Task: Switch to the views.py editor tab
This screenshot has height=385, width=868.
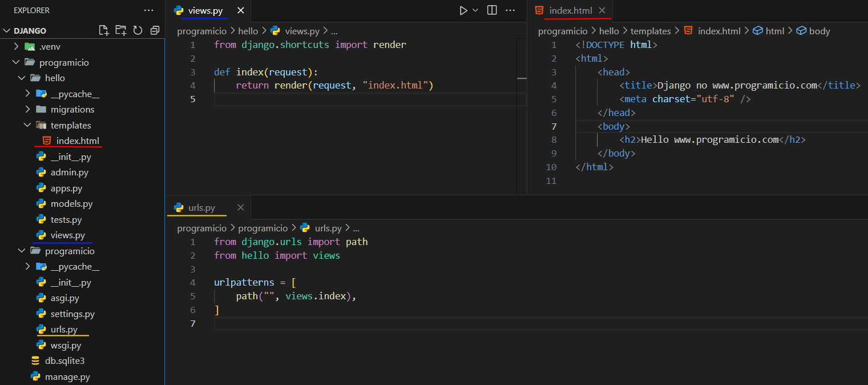Action: point(205,10)
